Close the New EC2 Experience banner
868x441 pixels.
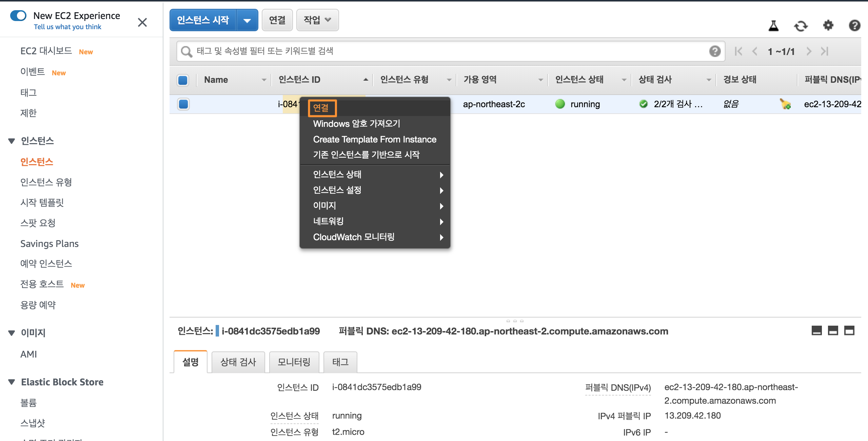[142, 22]
